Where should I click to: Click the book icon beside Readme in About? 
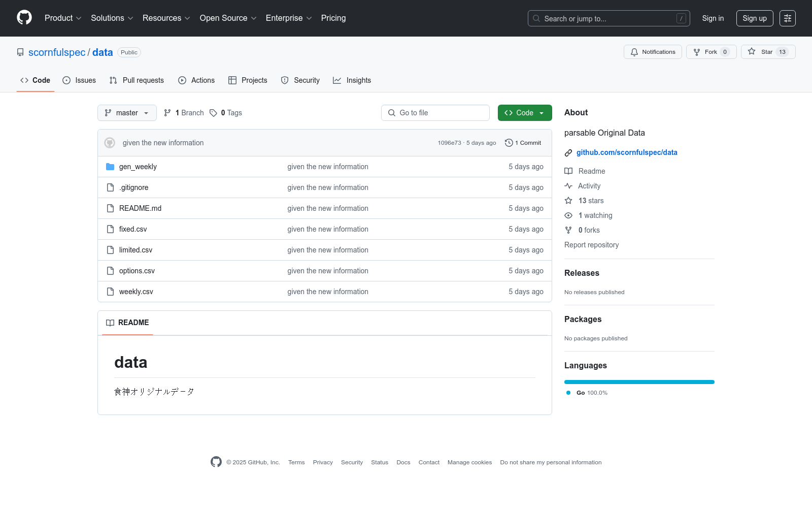click(568, 171)
